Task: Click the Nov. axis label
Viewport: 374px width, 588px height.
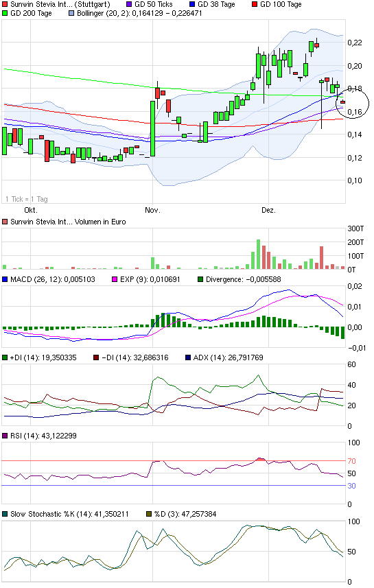Action: coord(152,210)
